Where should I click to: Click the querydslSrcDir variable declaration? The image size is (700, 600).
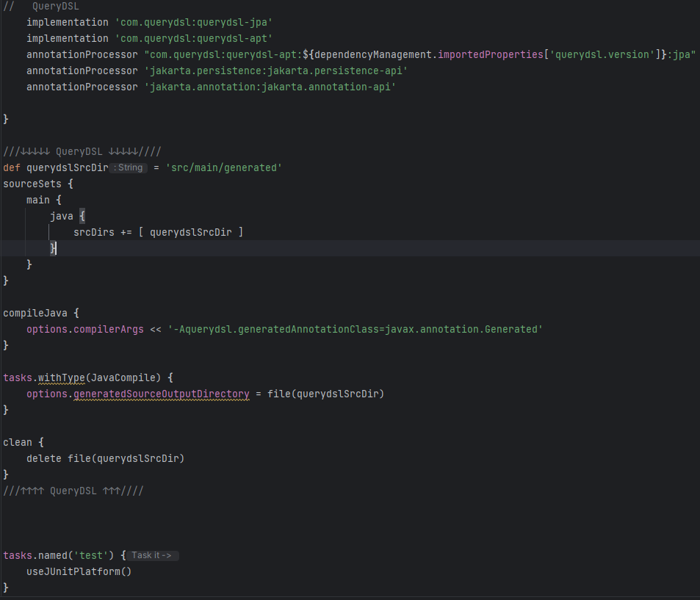tap(67, 168)
